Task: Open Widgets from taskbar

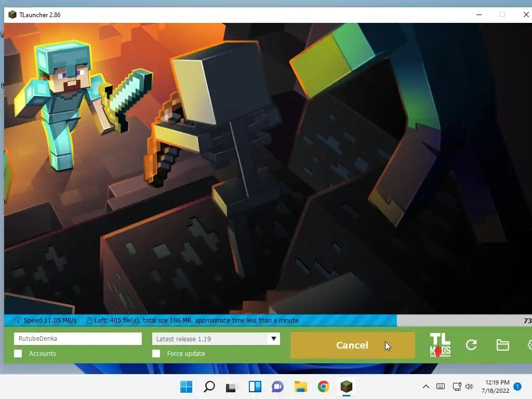Action: 255,387
